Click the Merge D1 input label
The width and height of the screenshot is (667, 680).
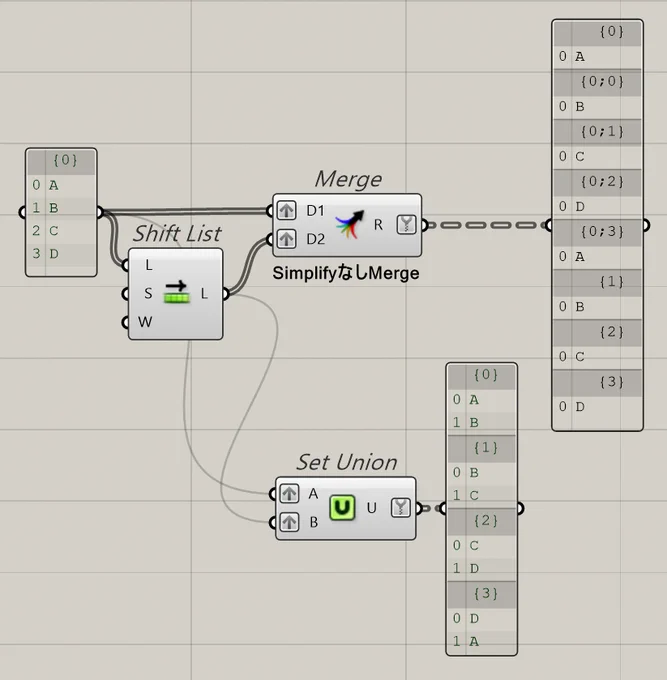315,211
